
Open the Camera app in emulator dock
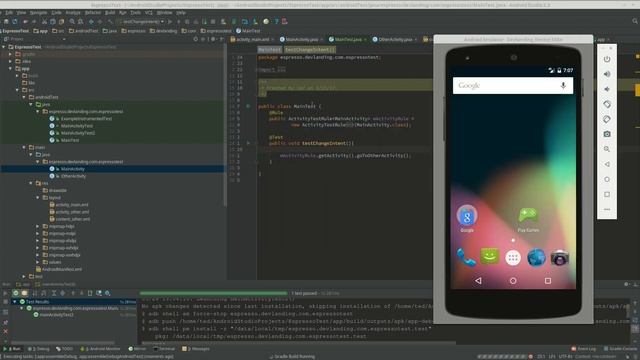pyautogui.click(x=560, y=258)
